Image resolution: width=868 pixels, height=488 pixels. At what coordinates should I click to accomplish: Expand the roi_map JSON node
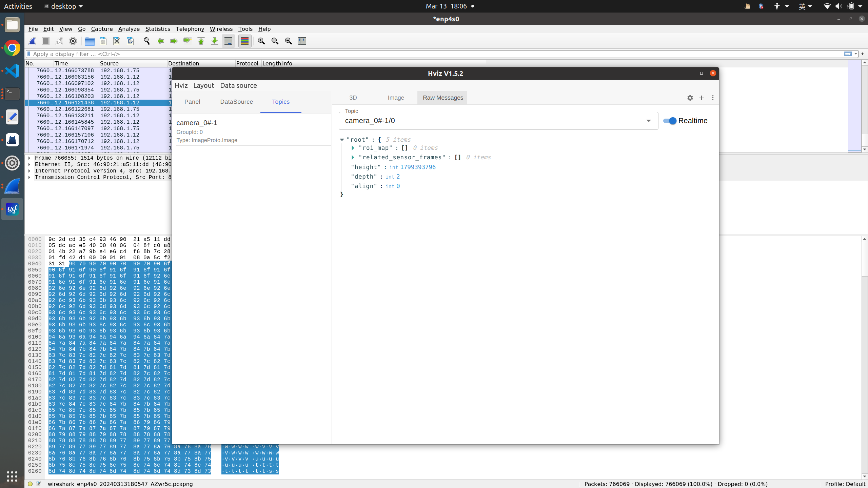coord(353,148)
